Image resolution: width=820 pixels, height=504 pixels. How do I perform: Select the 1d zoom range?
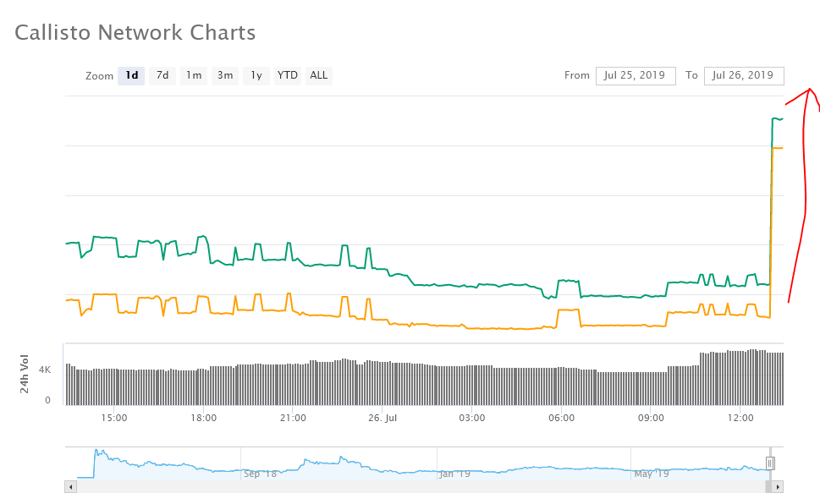[x=131, y=76]
